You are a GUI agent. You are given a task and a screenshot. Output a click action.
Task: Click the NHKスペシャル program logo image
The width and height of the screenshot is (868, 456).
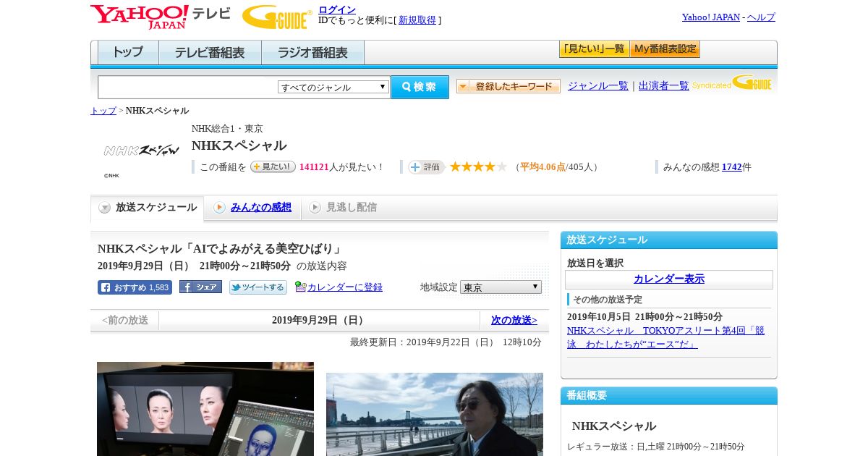pos(141,151)
